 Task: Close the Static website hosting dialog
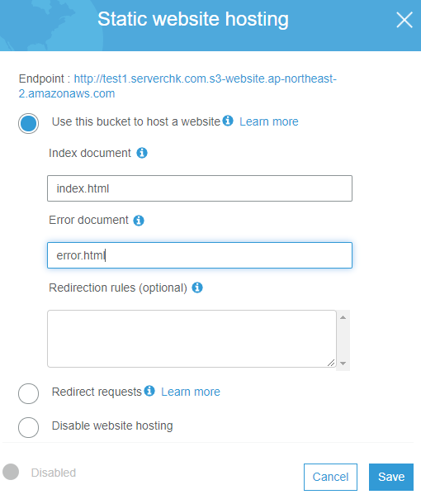coord(404,20)
